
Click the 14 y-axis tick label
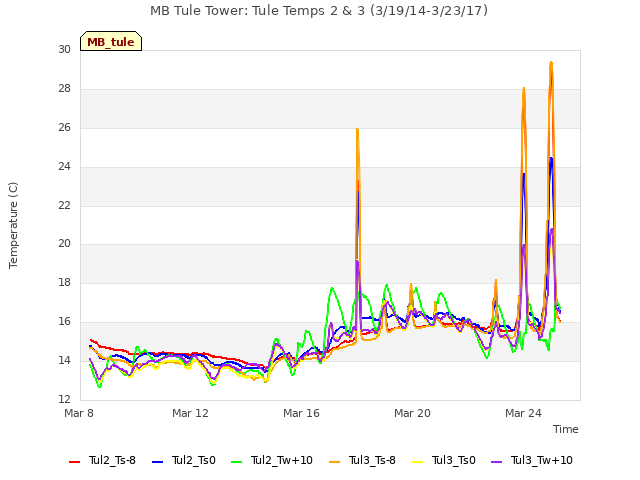tap(64, 360)
